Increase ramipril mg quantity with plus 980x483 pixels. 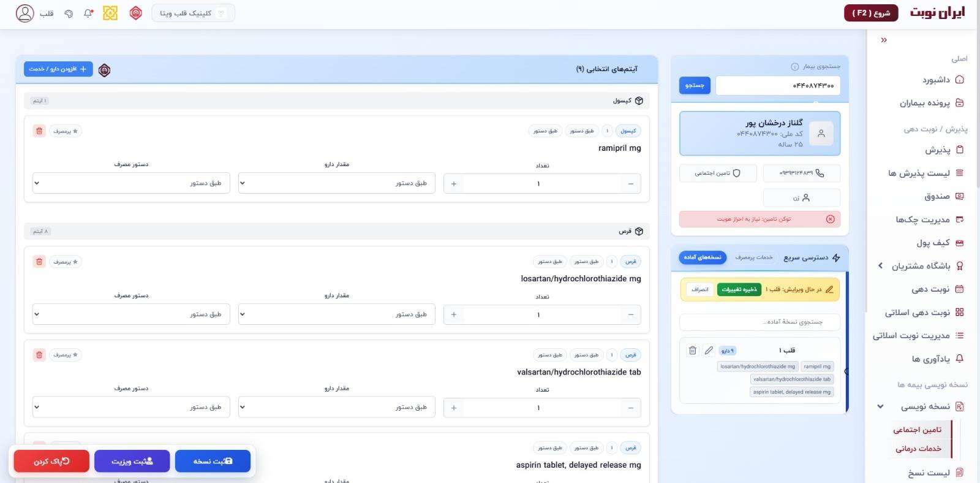[454, 184]
